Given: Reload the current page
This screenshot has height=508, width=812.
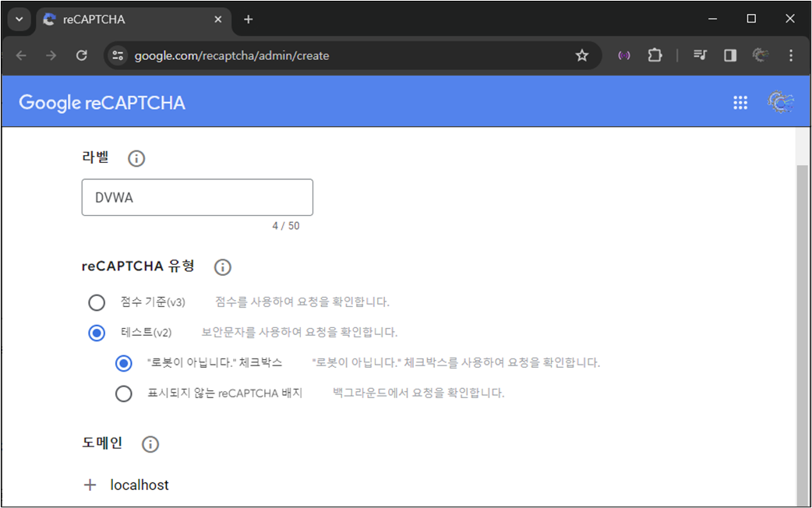Looking at the screenshot, I should tap(81, 55).
